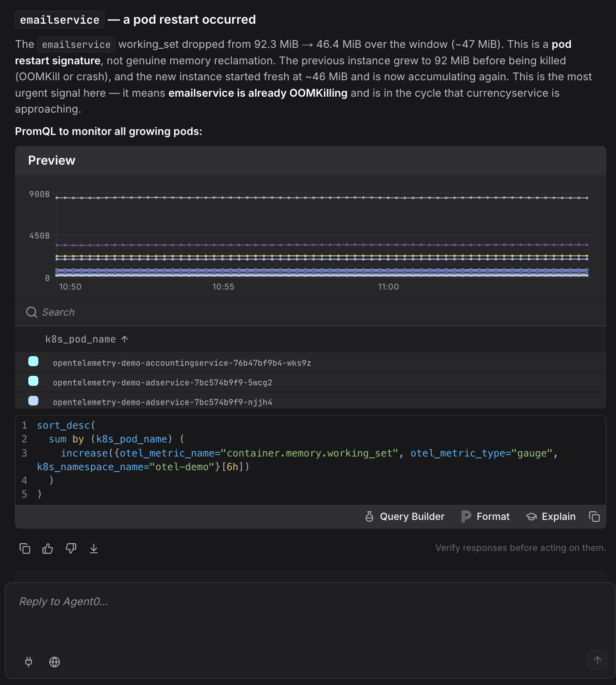Click the 900B y-axis label
The image size is (616, 685).
(x=39, y=194)
